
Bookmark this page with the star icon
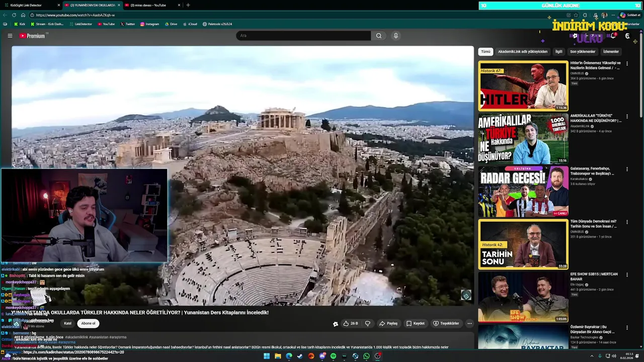(x=576, y=15)
